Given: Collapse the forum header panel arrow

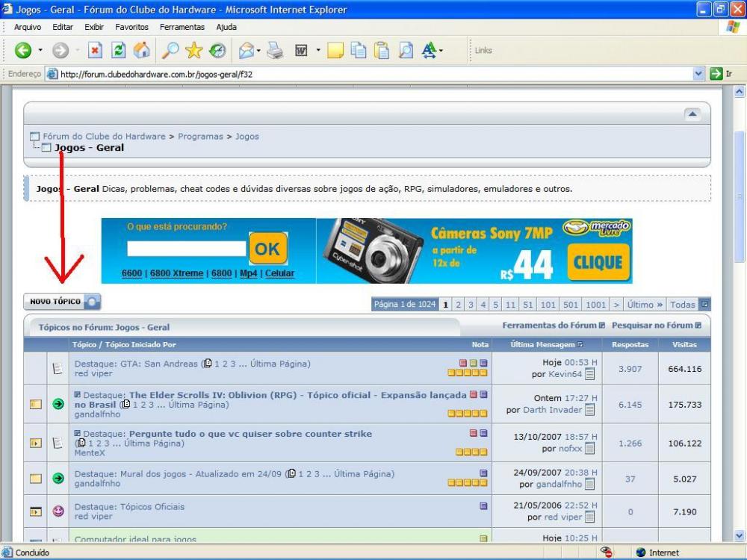Looking at the screenshot, I should coord(692,113).
